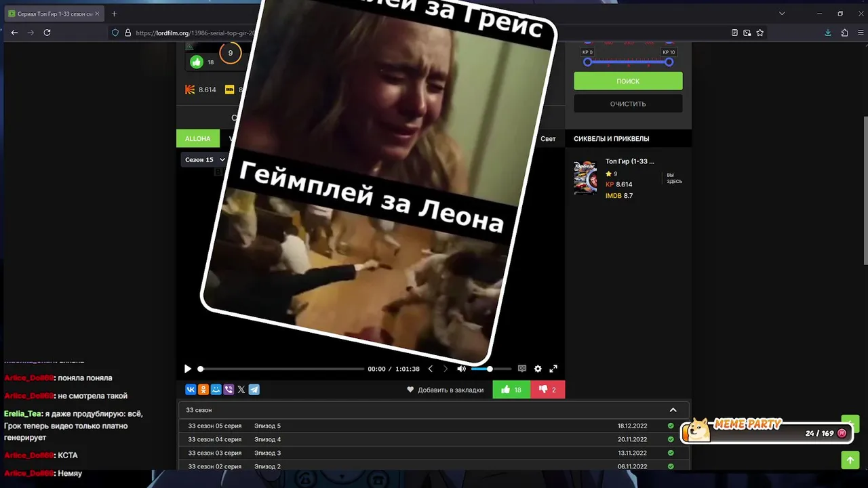Reload the page
868x488 pixels.
pyautogui.click(x=47, y=33)
